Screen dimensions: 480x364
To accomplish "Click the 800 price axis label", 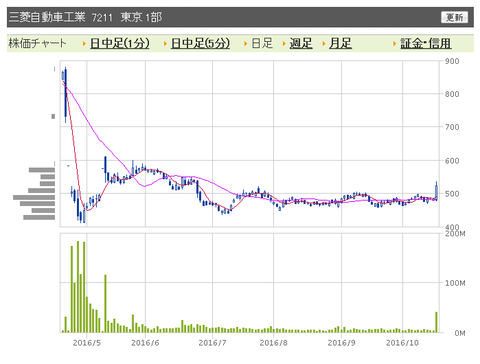I will click(452, 94).
